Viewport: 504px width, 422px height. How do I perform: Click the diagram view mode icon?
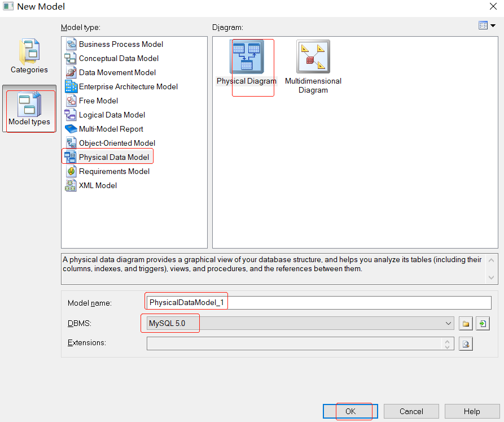(483, 25)
